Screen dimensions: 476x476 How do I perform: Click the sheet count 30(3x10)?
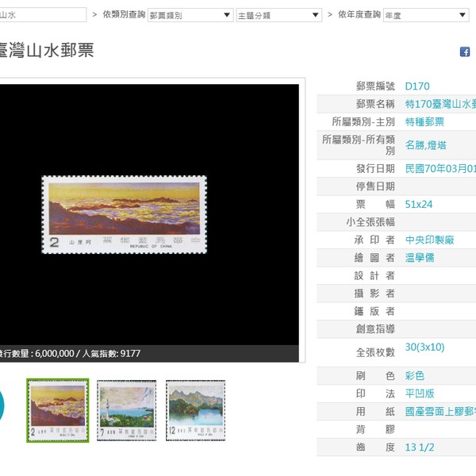424,347
